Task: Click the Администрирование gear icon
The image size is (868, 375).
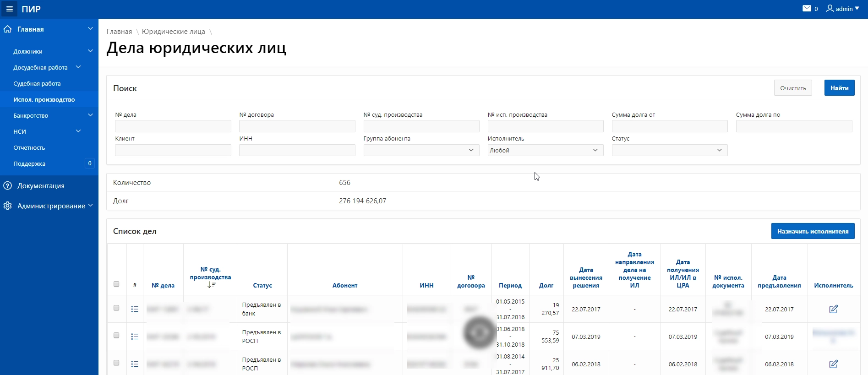Action: click(7, 206)
